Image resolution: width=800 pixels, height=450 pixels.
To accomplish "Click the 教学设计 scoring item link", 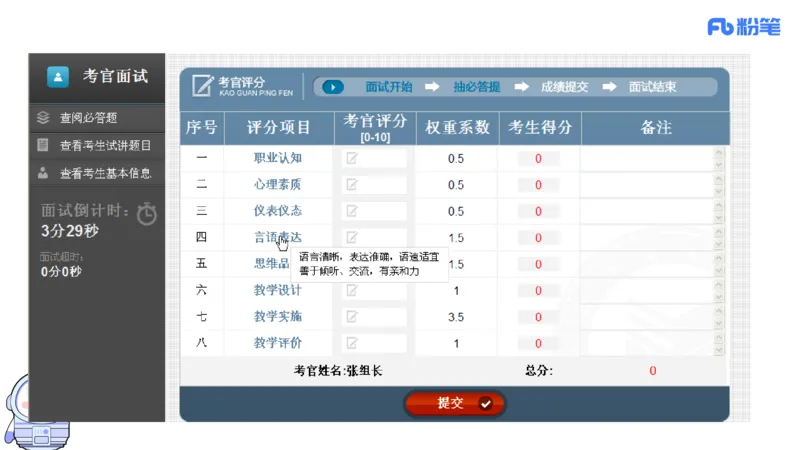I will coord(278,290).
